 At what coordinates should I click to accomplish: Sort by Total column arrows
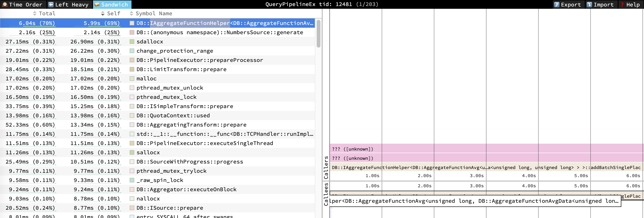(35, 13)
